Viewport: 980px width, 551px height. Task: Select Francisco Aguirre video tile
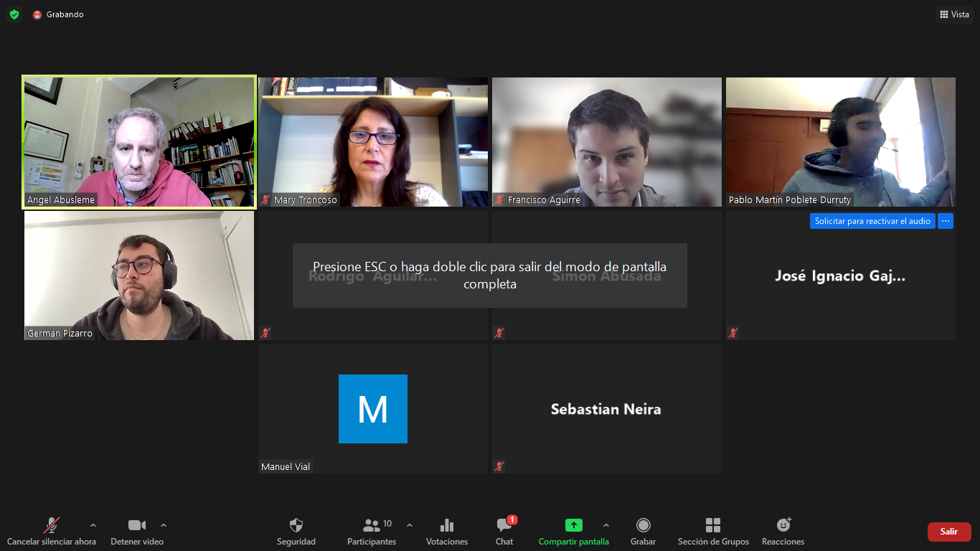pos(607,142)
